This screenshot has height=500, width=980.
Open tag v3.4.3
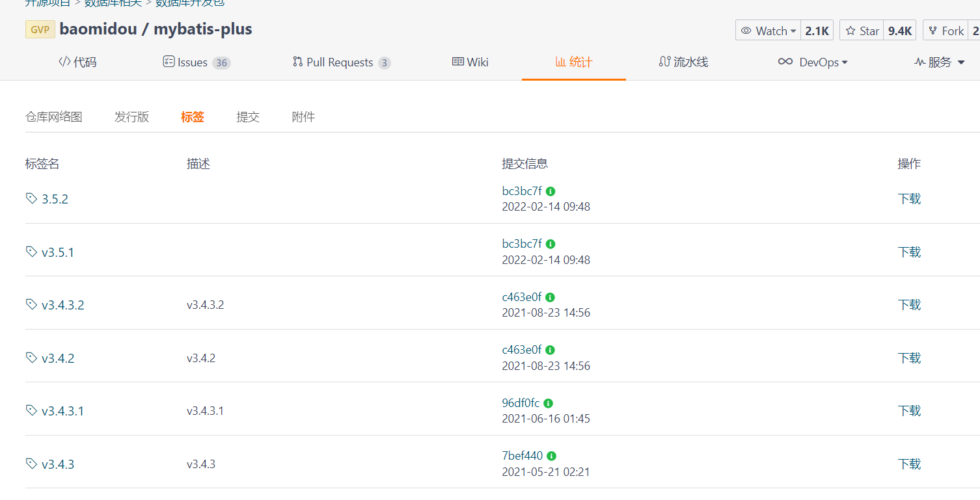coord(58,464)
